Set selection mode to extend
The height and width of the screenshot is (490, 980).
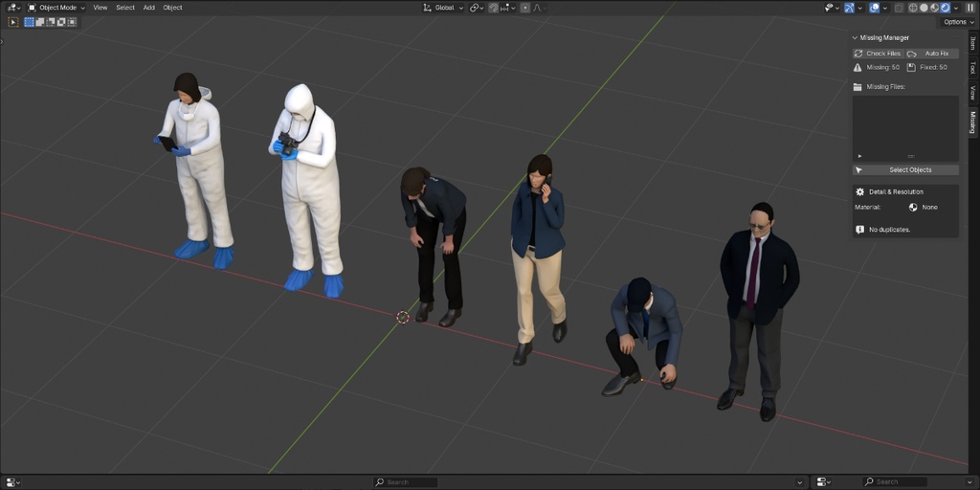40,22
